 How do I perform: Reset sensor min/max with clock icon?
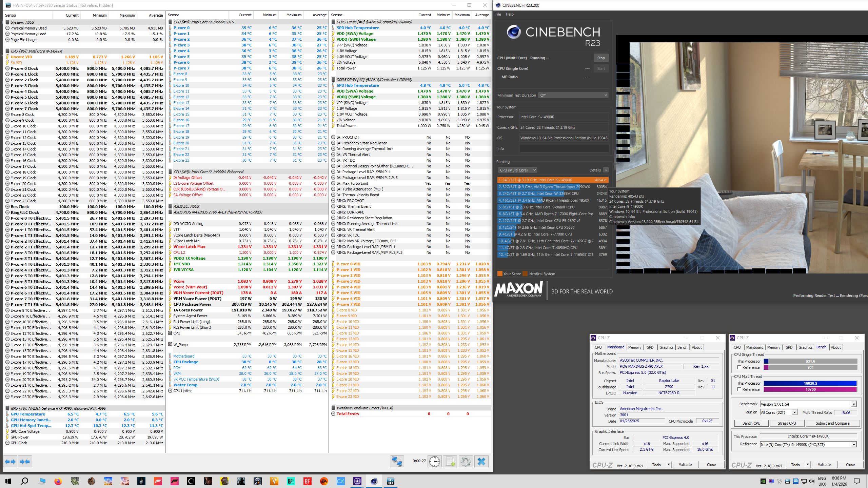[434, 462]
